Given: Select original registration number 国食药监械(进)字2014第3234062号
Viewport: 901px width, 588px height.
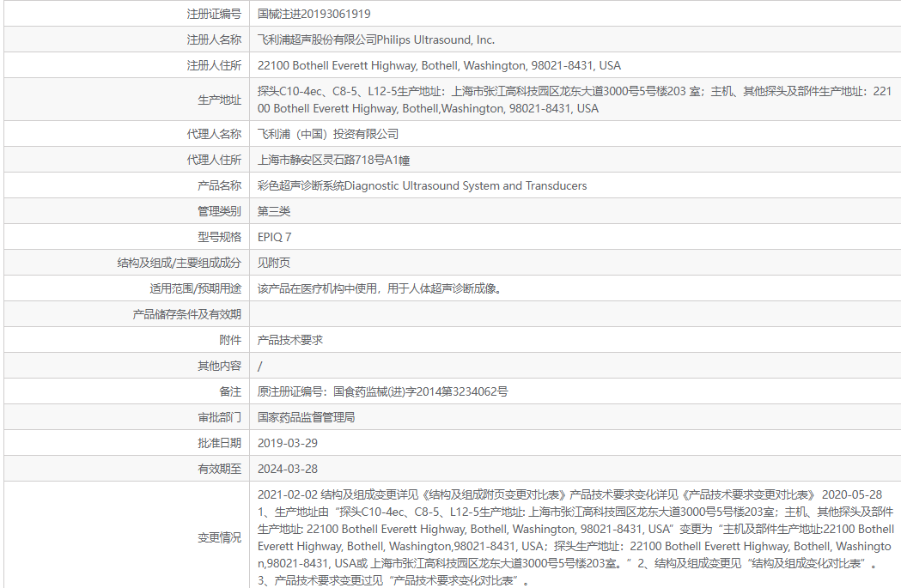Looking at the screenshot, I should (x=421, y=391).
